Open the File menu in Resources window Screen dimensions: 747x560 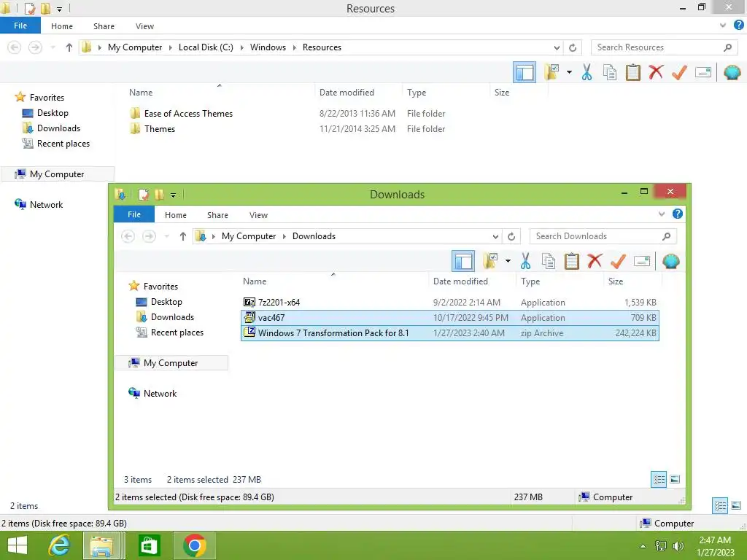[x=20, y=26]
